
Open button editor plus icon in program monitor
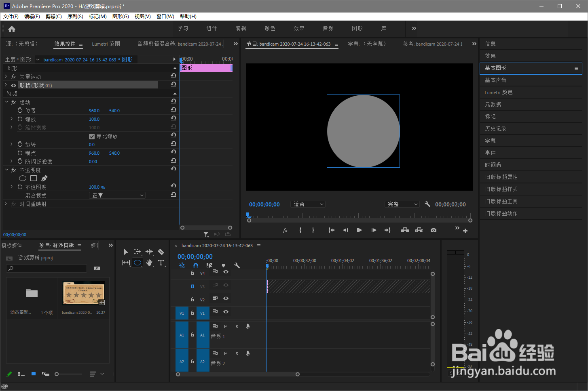click(465, 231)
